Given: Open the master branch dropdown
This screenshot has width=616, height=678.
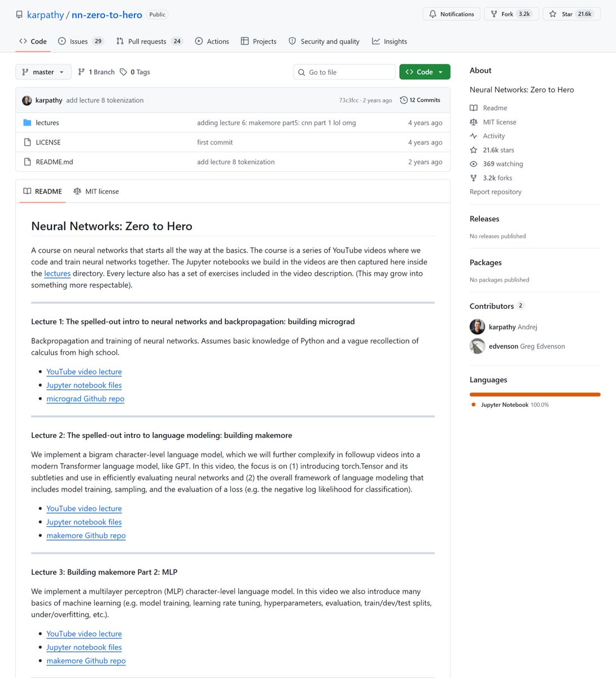Looking at the screenshot, I should [x=43, y=72].
